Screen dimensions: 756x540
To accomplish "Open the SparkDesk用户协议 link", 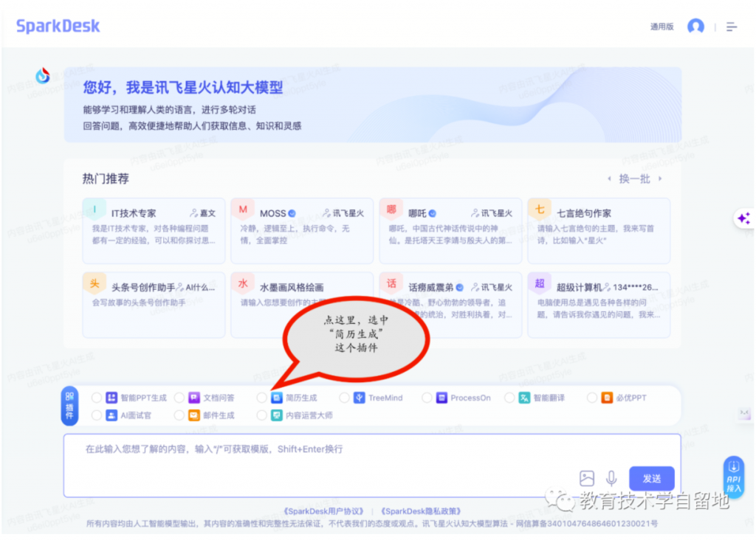I will pyautogui.click(x=323, y=511).
